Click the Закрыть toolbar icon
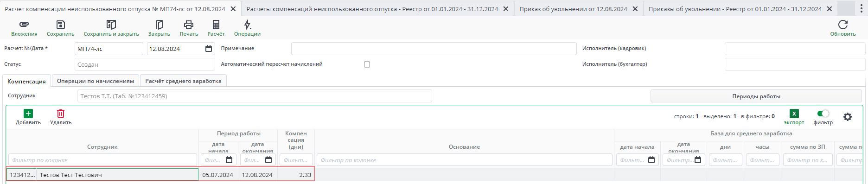This screenshot has height=184, width=868. [x=159, y=25]
